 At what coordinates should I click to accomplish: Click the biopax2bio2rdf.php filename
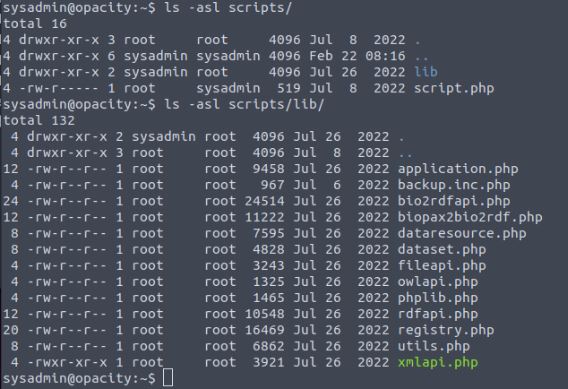tap(470, 217)
